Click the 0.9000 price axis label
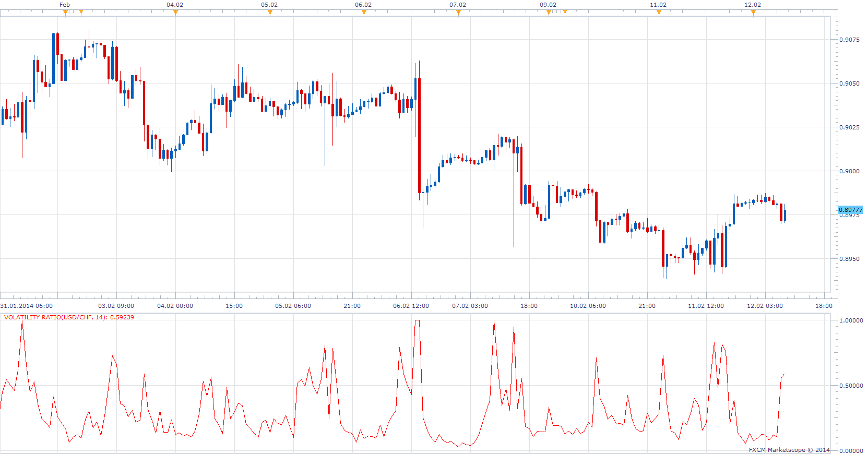 click(849, 171)
